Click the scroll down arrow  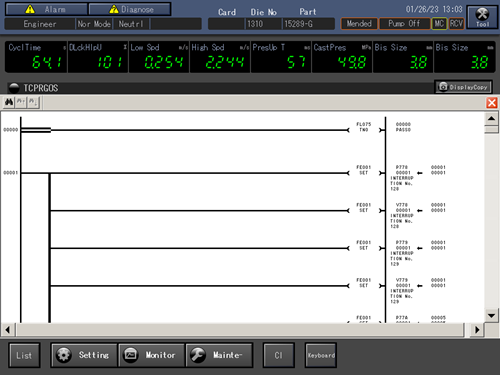[x=491, y=316]
